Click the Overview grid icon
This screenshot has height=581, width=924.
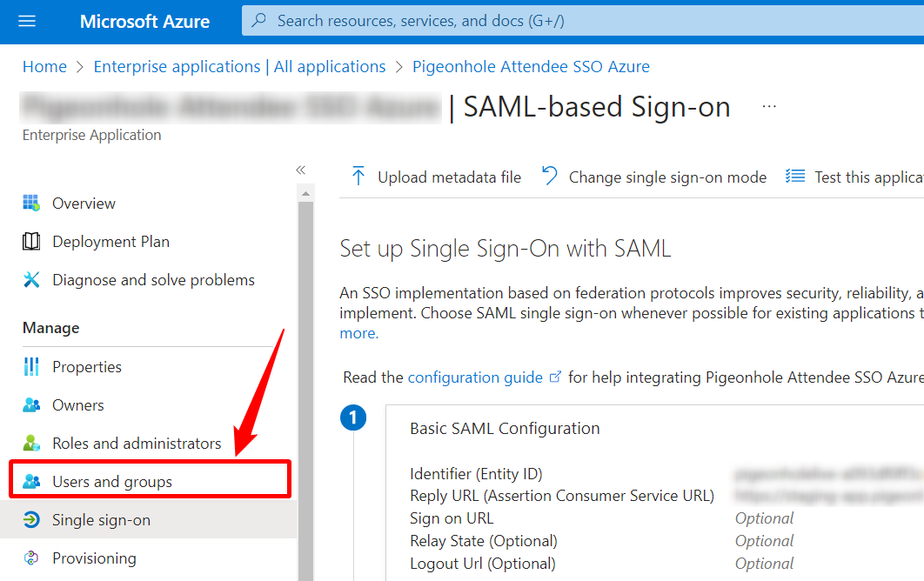[31, 204]
